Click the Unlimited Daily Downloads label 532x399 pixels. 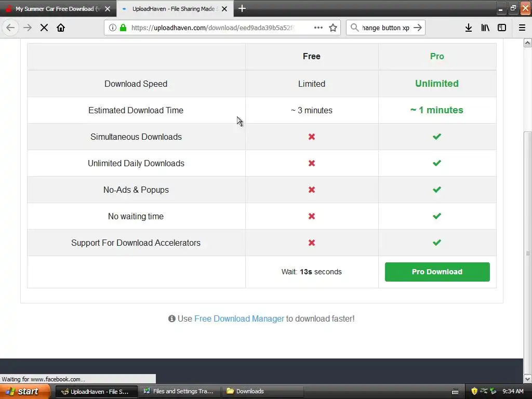136,163
